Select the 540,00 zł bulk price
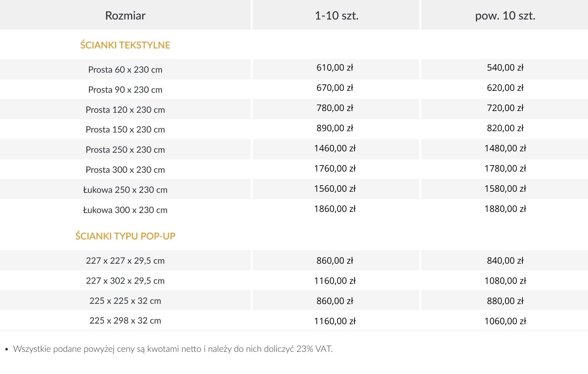 (505, 68)
